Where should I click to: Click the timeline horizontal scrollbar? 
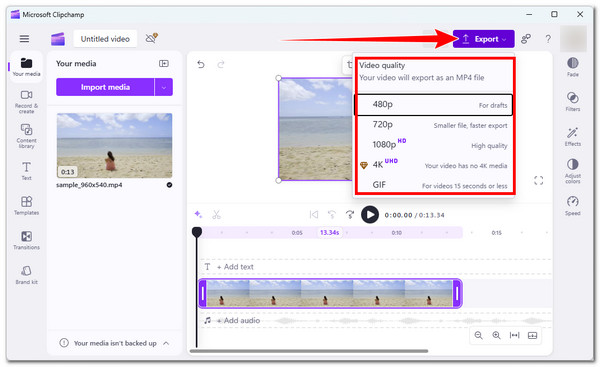[308, 351]
